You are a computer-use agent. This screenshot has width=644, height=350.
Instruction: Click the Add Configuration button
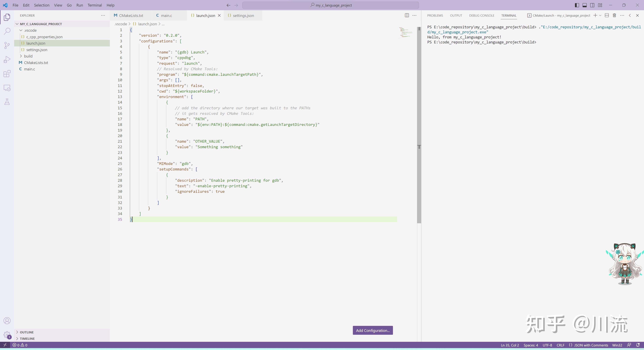click(x=372, y=330)
